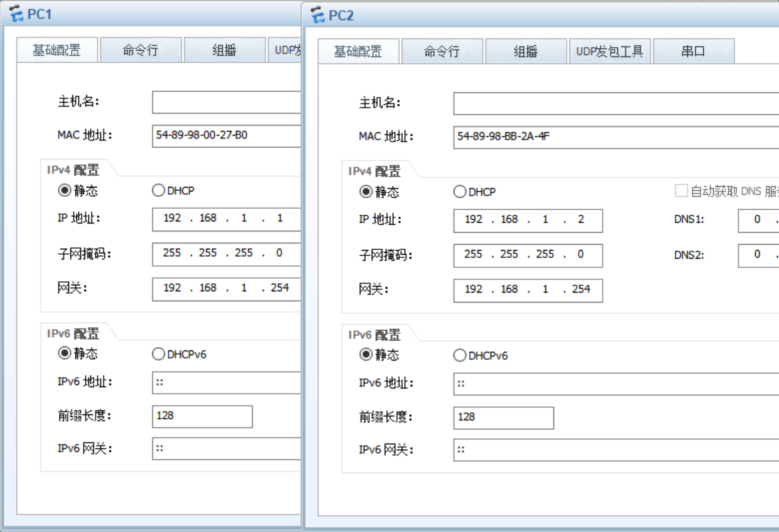Switch to 组播 tab in PC1
The width and height of the screenshot is (779, 532).
(224, 51)
